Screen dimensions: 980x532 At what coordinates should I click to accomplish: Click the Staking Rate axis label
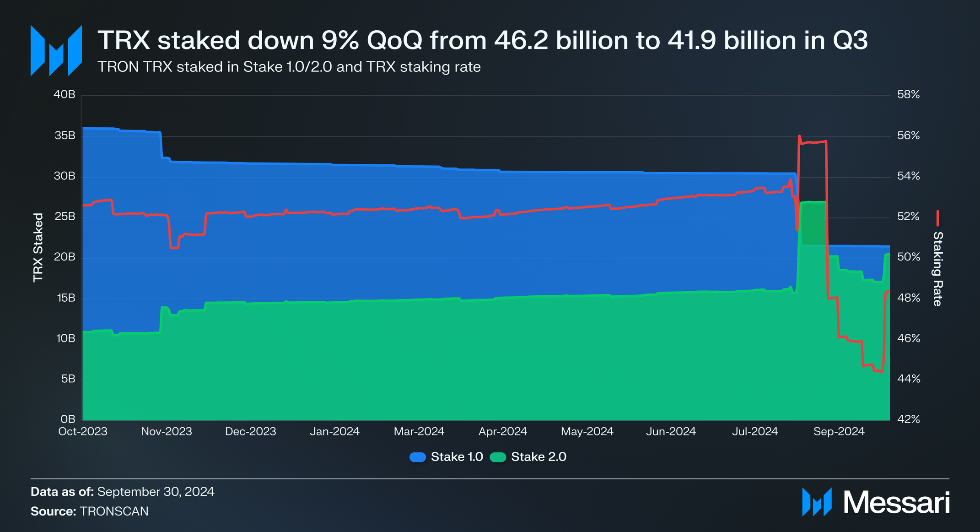(937, 269)
